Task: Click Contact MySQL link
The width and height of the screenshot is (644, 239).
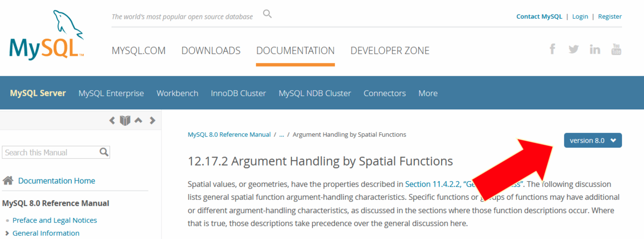Action: click(539, 17)
